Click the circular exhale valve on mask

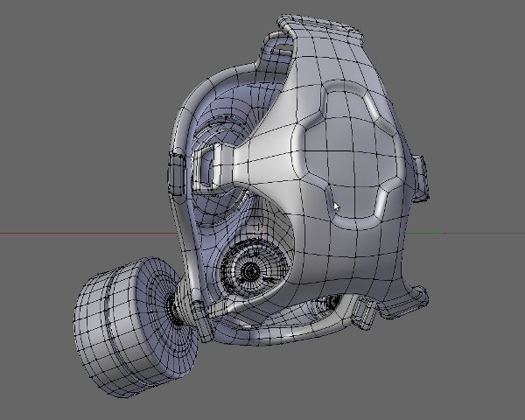coord(254,269)
